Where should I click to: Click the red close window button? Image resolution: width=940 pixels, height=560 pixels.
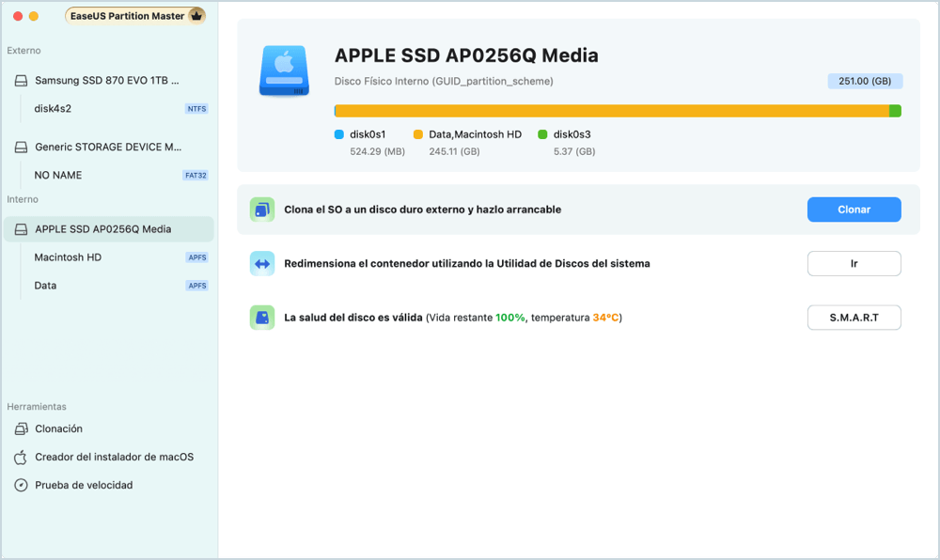[x=18, y=16]
